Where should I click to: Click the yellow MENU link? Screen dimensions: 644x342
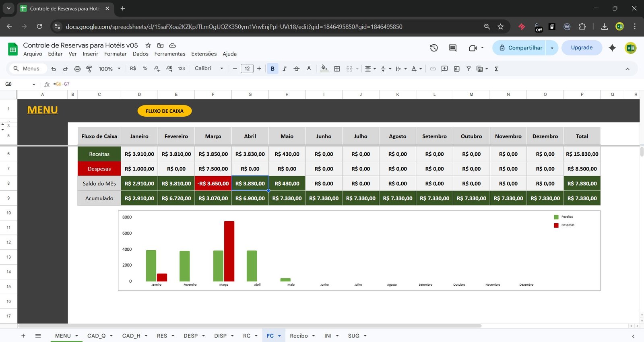(x=42, y=110)
